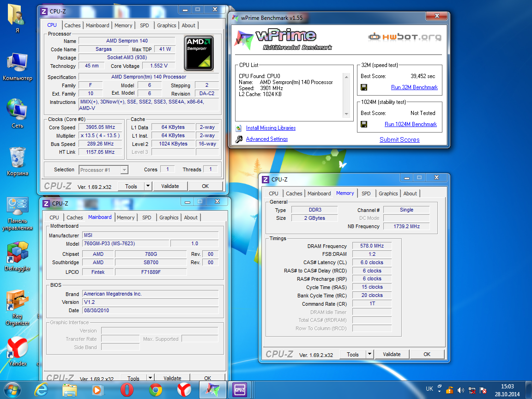Click the Install Missing Libraries icon

[x=239, y=128]
